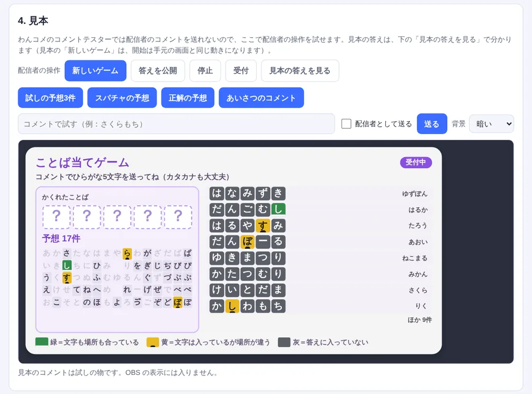Screen dimensions: 532x394
Task: Click the yellow す in the kana chart
Action: 66,278
